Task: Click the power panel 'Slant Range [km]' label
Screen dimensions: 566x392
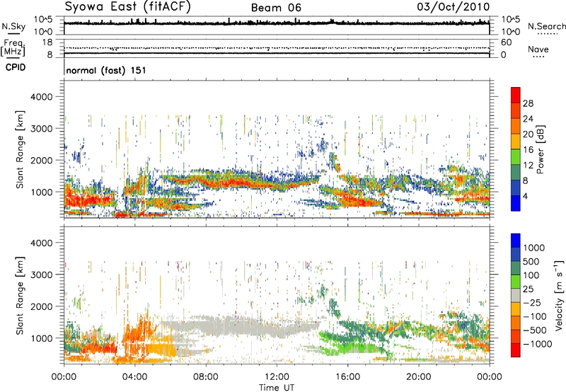Action: tap(20, 149)
